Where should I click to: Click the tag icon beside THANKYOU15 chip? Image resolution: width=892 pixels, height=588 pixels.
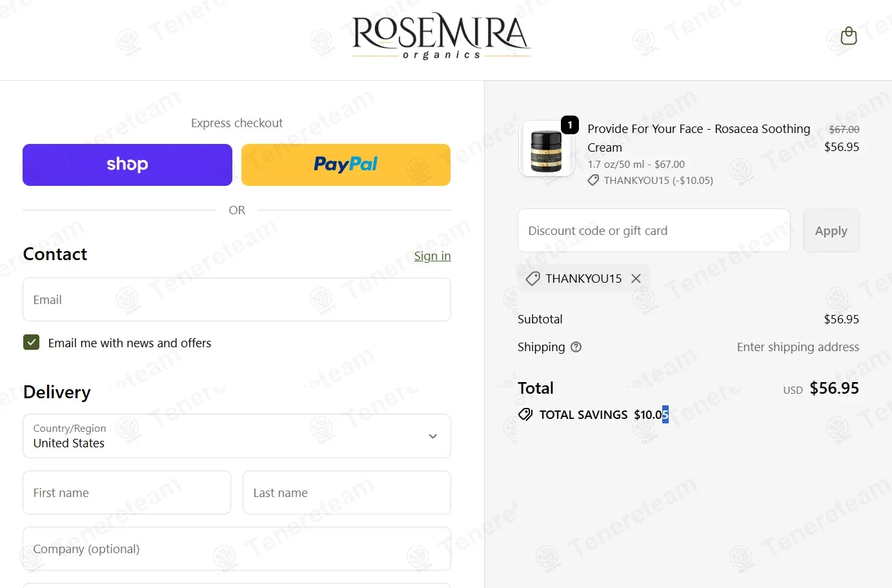click(x=533, y=278)
